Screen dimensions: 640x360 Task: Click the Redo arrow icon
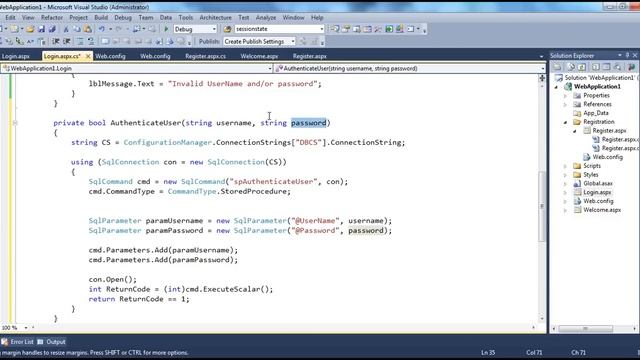pos(119,29)
